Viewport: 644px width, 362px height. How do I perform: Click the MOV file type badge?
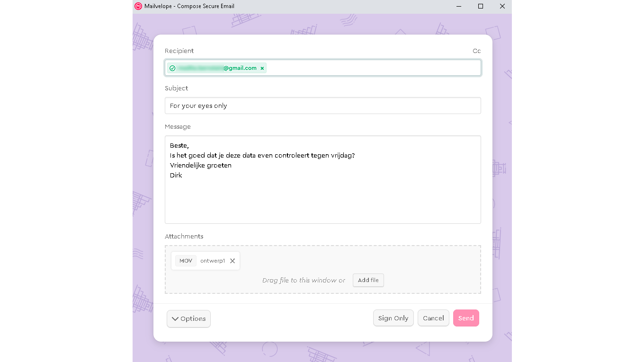(x=186, y=261)
